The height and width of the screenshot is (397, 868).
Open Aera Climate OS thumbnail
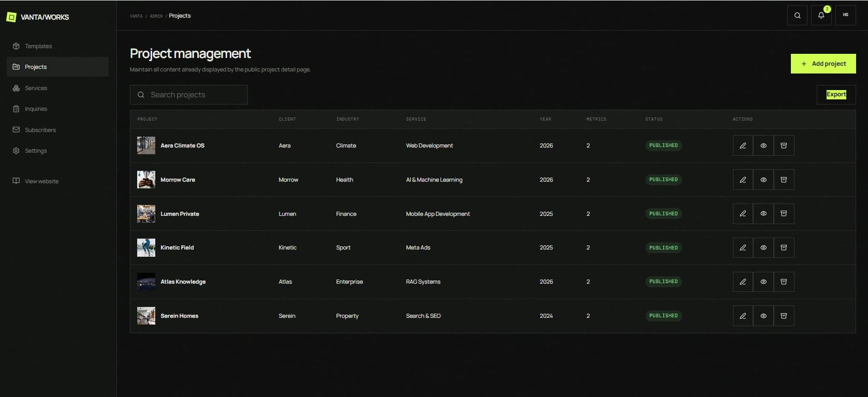[146, 145]
